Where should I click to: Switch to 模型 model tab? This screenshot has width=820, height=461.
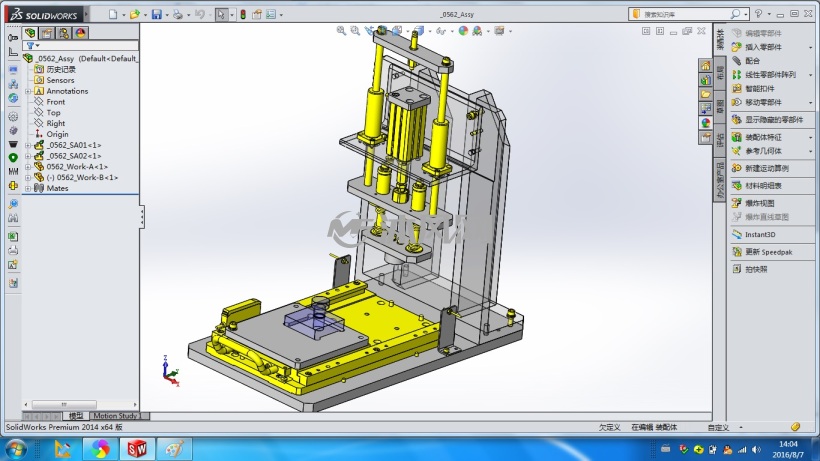coord(76,416)
